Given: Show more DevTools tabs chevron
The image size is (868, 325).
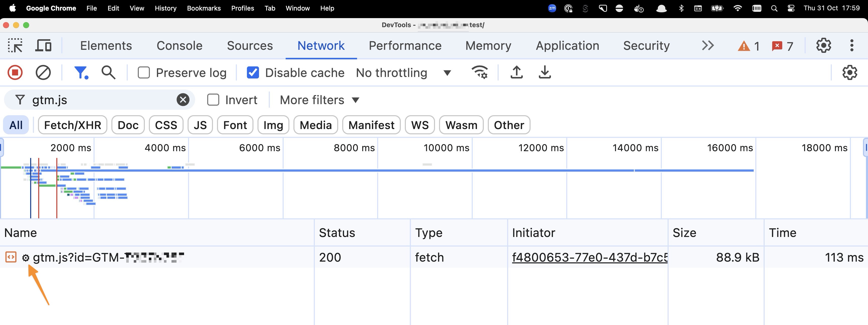Looking at the screenshot, I should tap(708, 46).
